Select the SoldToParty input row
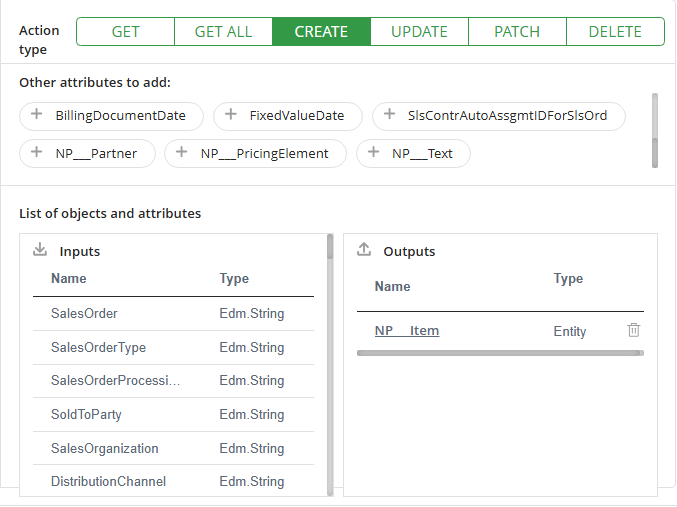This screenshot has height=507, width=677. (173, 415)
